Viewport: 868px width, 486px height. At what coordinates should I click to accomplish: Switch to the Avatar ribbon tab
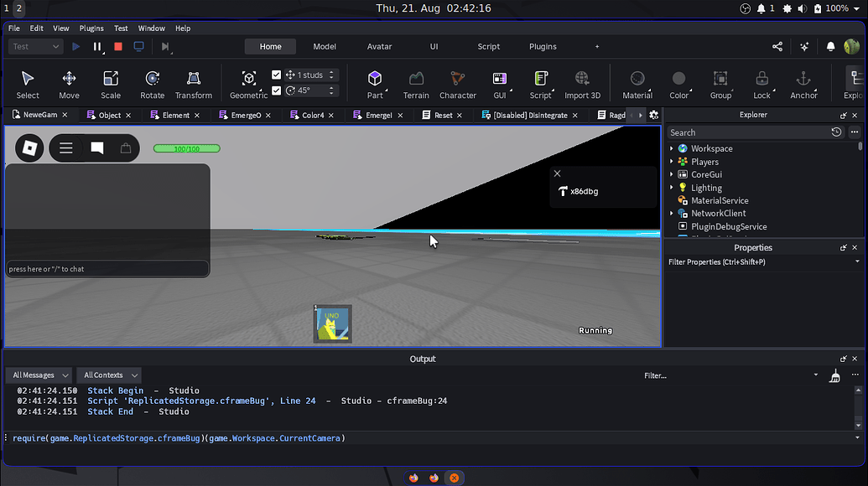tap(379, 46)
